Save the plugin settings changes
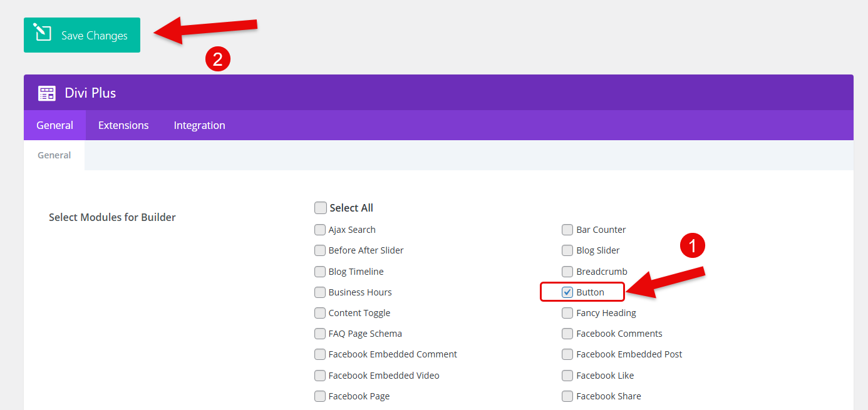The image size is (868, 410). tap(82, 35)
